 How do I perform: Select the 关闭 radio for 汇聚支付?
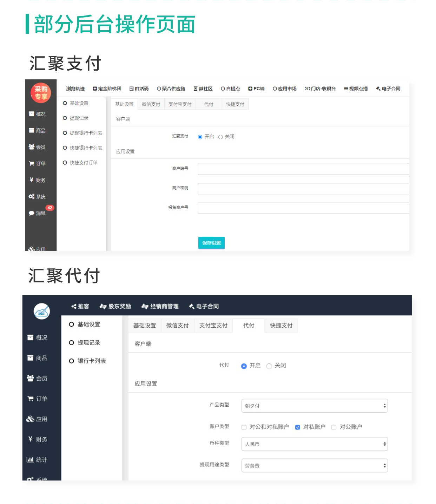point(220,137)
